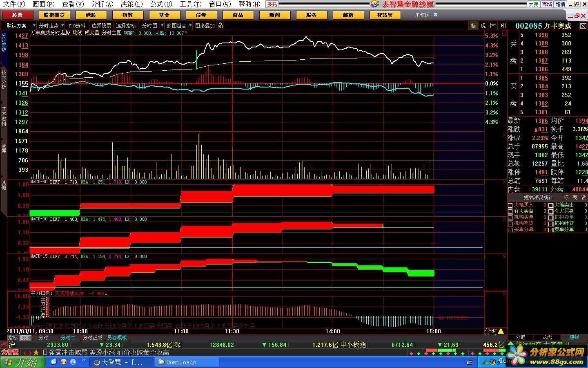Screen dimensions: 588x368
Task: Open the 决策(L) menu
Action: click(x=131, y=4)
